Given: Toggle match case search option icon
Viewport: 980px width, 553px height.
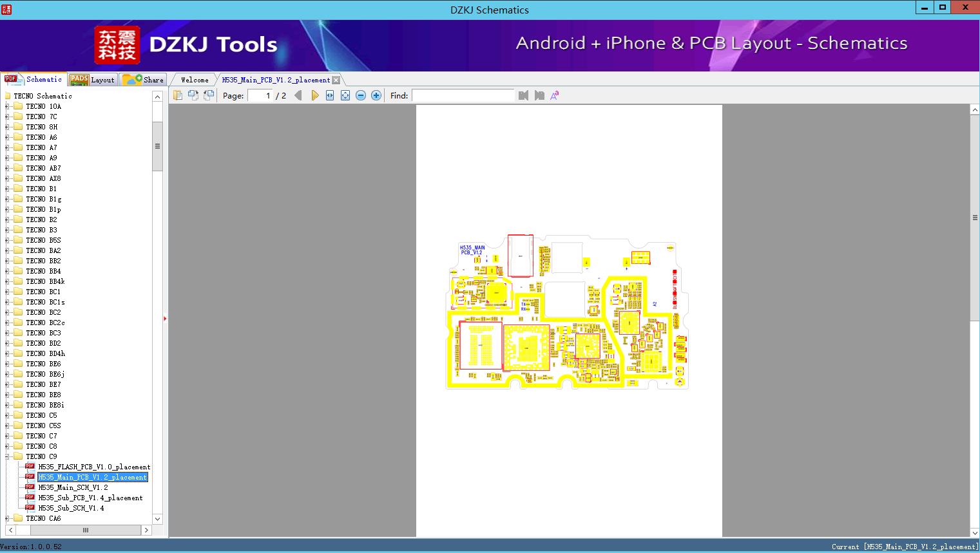Looking at the screenshot, I should tap(554, 95).
